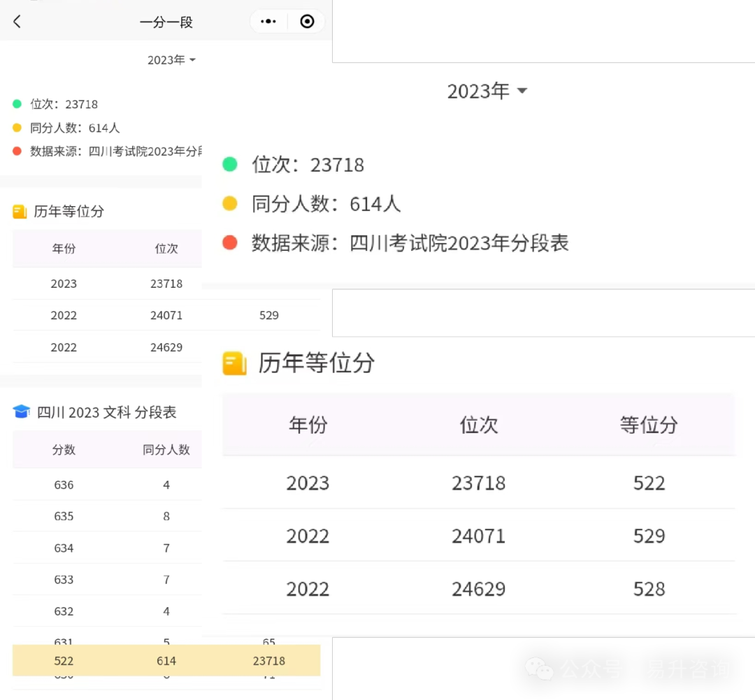The image size is (755, 700).
Task: Select enlarged '位次: 23718' text
Action: [308, 165]
